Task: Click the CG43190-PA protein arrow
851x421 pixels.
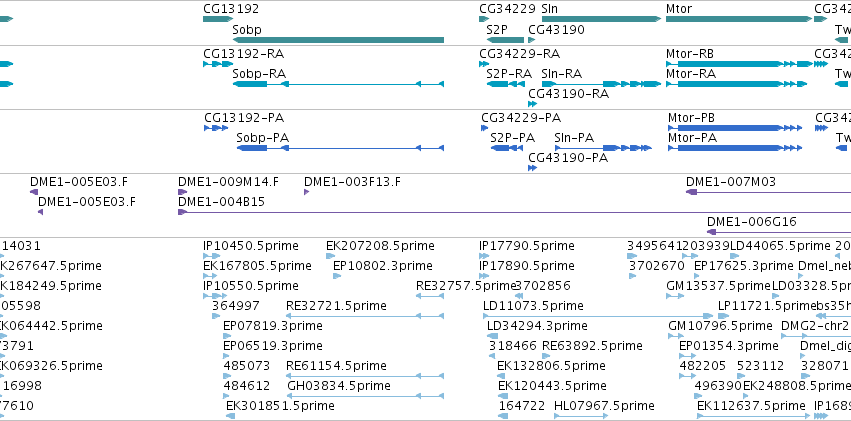Action: 532,168
